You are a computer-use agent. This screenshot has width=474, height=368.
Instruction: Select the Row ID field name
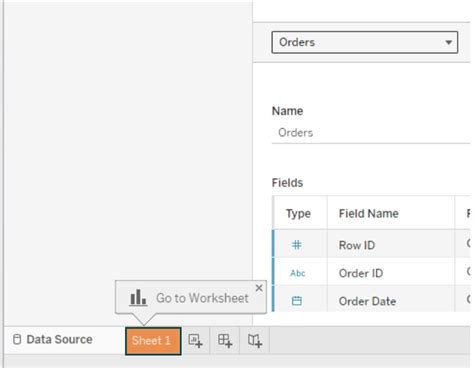(357, 245)
